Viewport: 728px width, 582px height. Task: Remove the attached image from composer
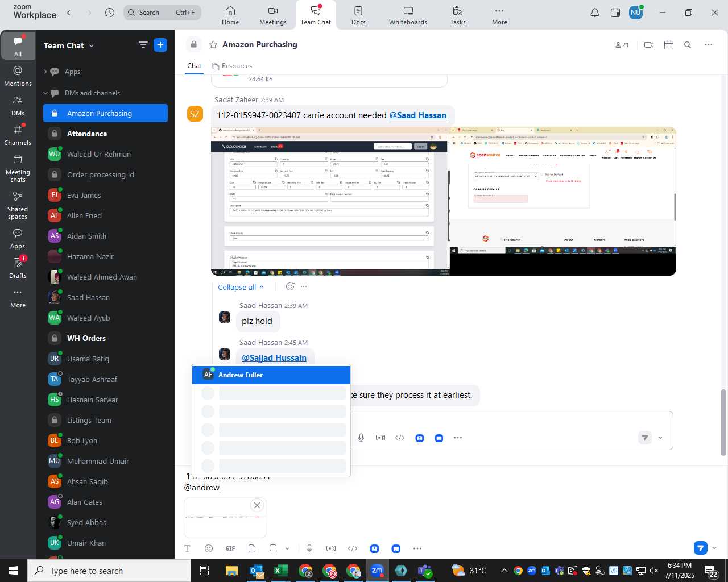257,505
